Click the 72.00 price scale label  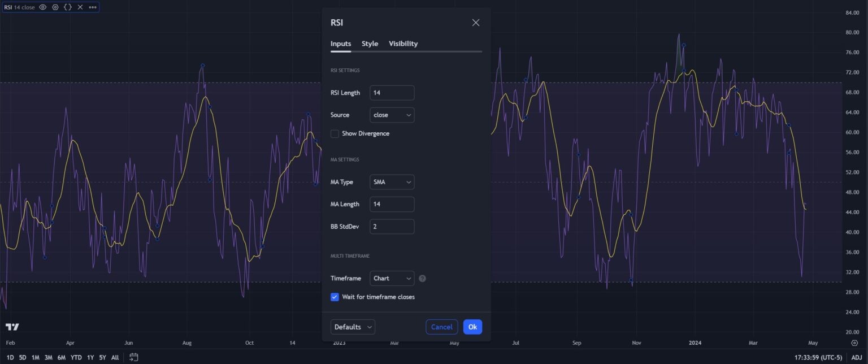[852, 72]
